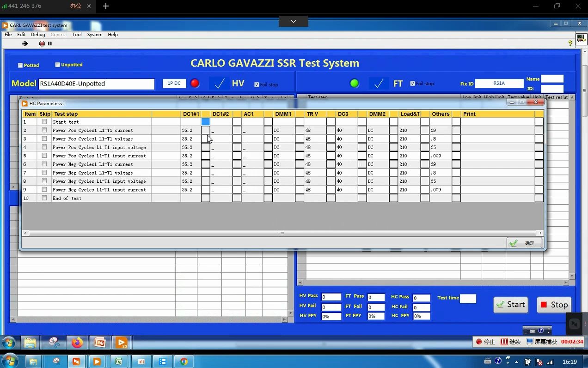Check Skip for Start test row
Screen dimensions: 588x368
pos(44,122)
